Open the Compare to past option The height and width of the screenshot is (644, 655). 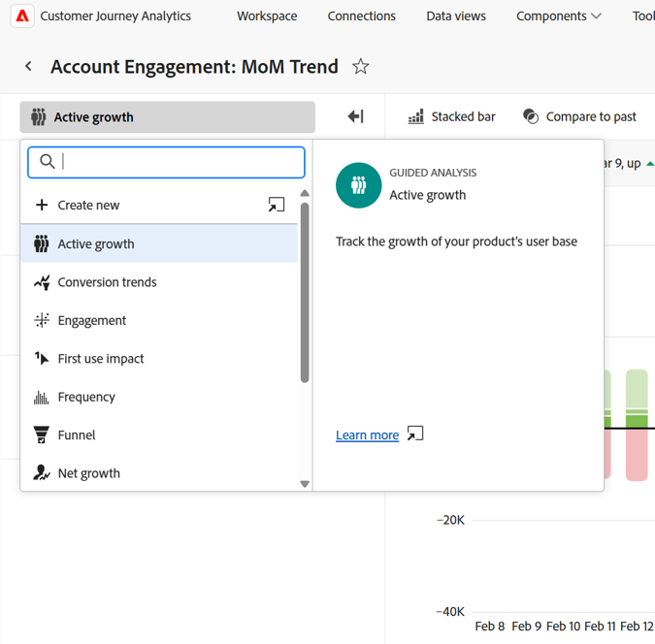pyautogui.click(x=579, y=116)
